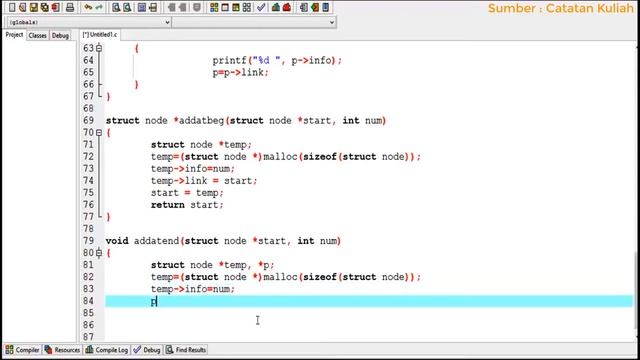640x360 pixels.
Task: Click the Open file toolbar icon
Action: tap(23, 7)
